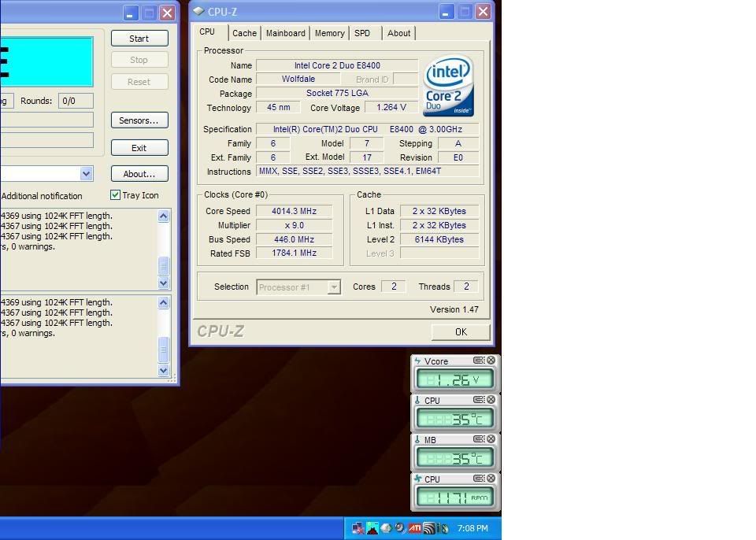Click the Core Voltage value 1.264 V
The image size is (756, 540).
coord(391,107)
